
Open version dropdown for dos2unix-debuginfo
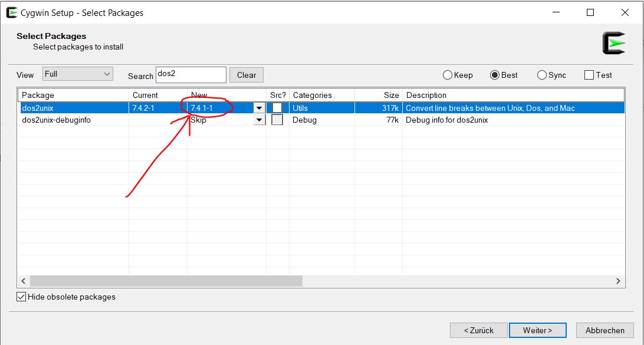[259, 120]
